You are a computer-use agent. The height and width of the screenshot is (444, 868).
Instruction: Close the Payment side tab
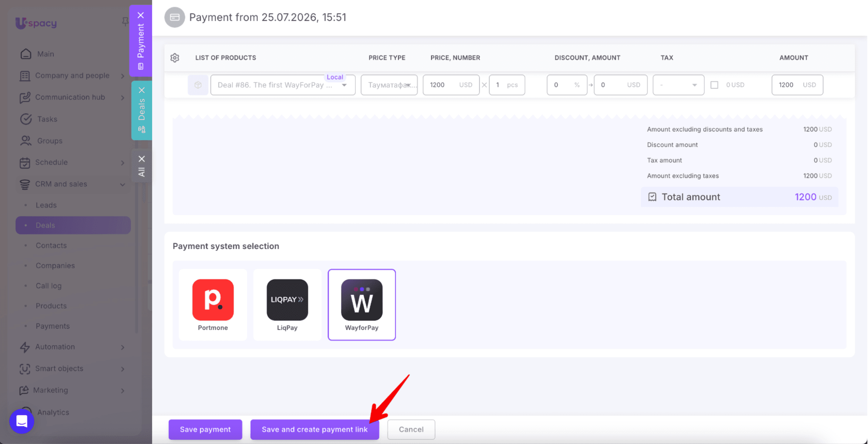click(x=141, y=15)
